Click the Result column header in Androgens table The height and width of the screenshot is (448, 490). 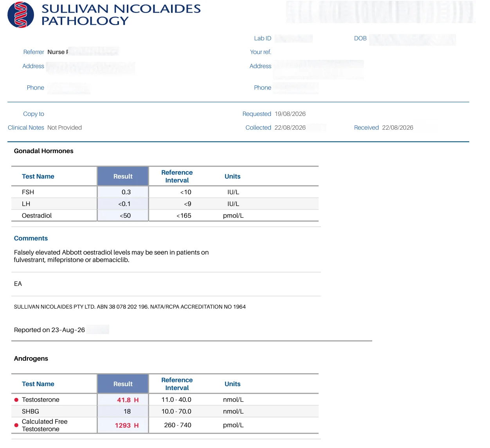(123, 384)
